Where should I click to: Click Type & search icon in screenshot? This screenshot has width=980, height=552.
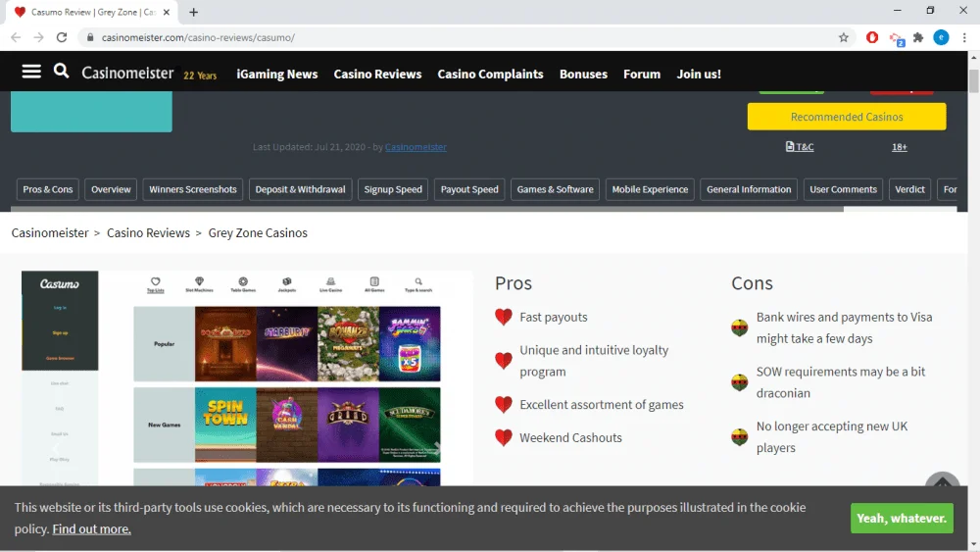[418, 284]
